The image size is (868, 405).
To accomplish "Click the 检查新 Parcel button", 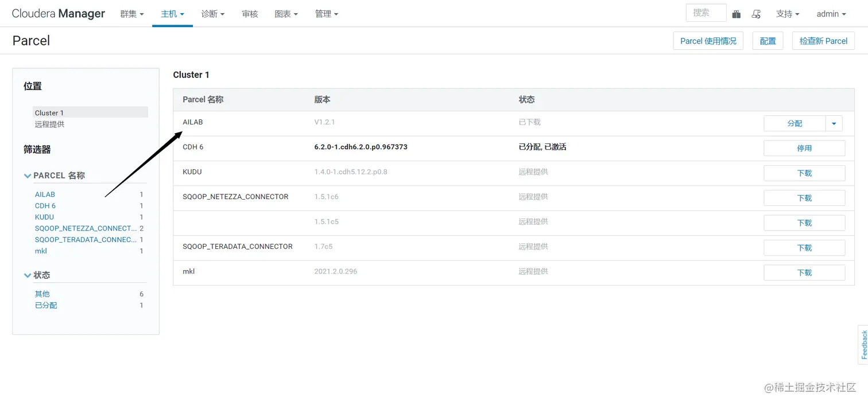I will coord(823,41).
